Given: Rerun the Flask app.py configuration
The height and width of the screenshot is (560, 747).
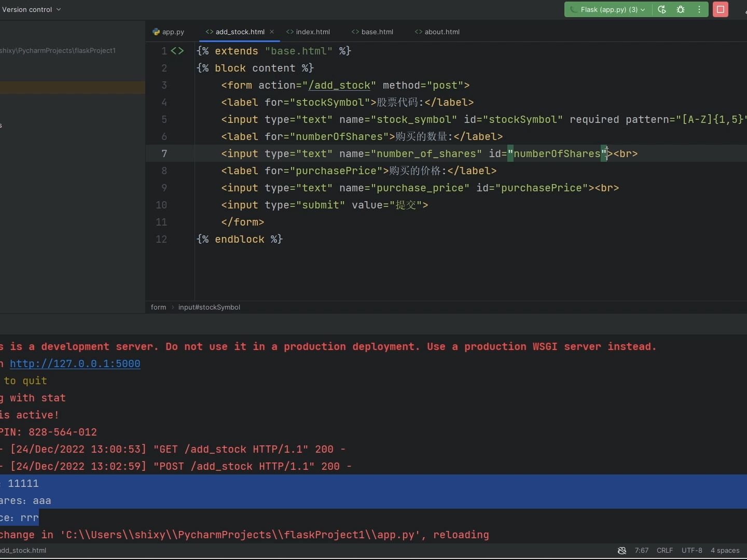Looking at the screenshot, I should coord(662,9).
